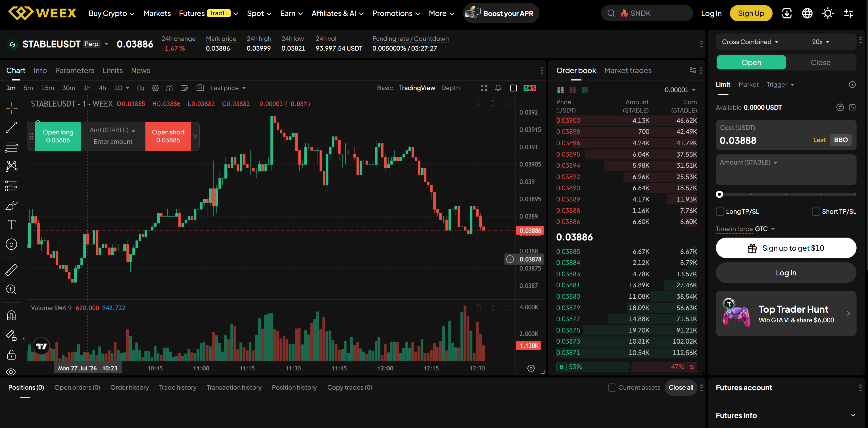Click the Open short 0.03885 button
This screenshot has width=868, height=428.
pyautogui.click(x=168, y=136)
